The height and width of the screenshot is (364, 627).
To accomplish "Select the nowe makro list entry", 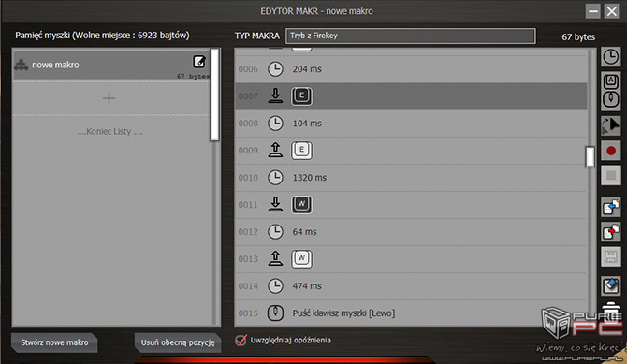I will pos(111,65).
